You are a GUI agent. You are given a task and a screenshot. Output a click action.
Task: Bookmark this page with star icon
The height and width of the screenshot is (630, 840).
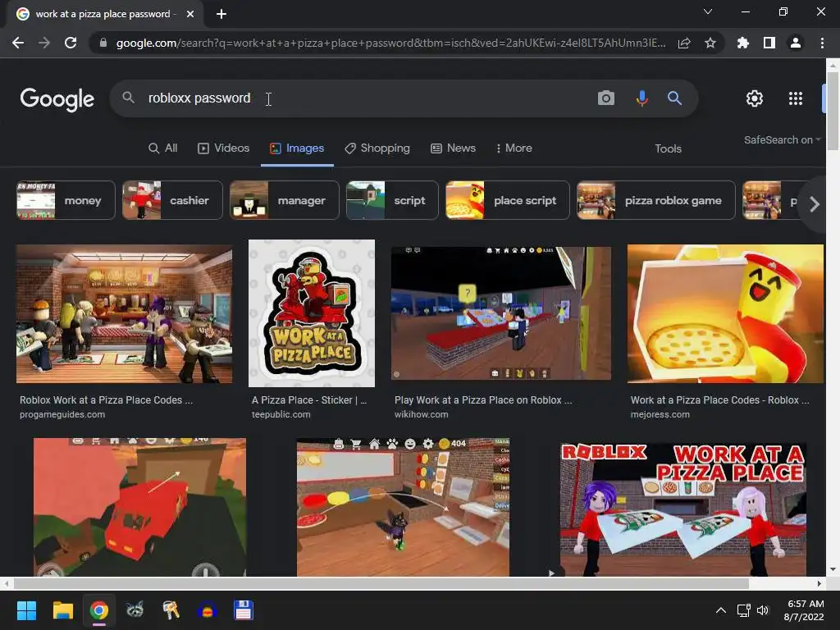[x=710, y=43]
